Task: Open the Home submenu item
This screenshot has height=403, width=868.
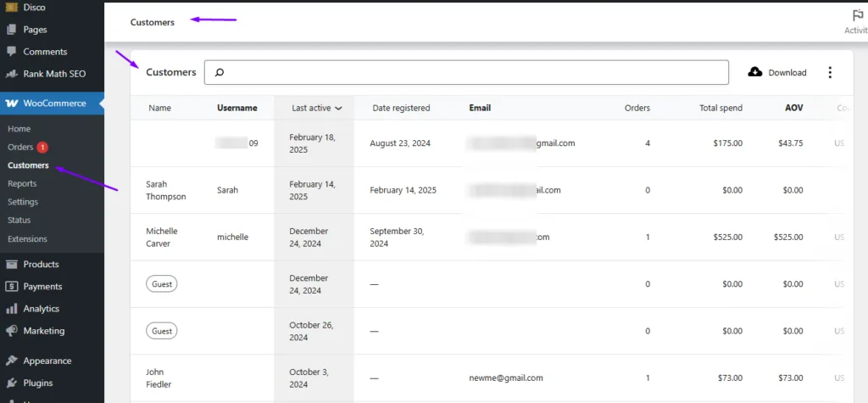Action: tap(19, 129)
